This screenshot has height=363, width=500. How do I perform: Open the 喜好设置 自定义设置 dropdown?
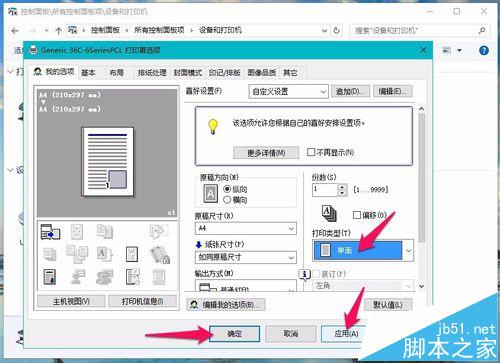(x=288, y=92)
